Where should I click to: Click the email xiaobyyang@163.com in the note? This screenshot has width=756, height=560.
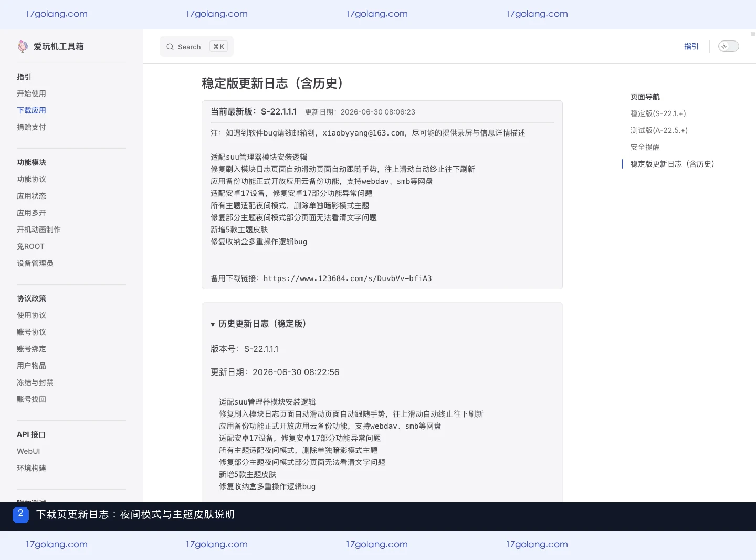(x=363, y=133)
